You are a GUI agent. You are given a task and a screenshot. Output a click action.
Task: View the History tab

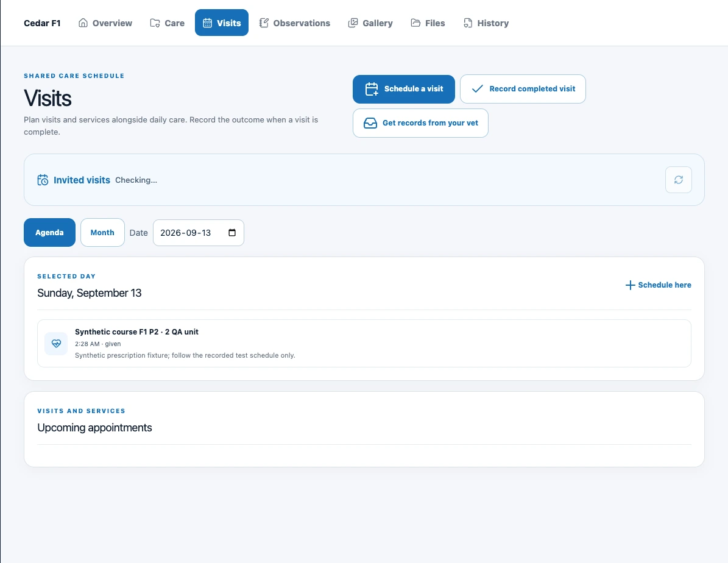pos(486,23)
